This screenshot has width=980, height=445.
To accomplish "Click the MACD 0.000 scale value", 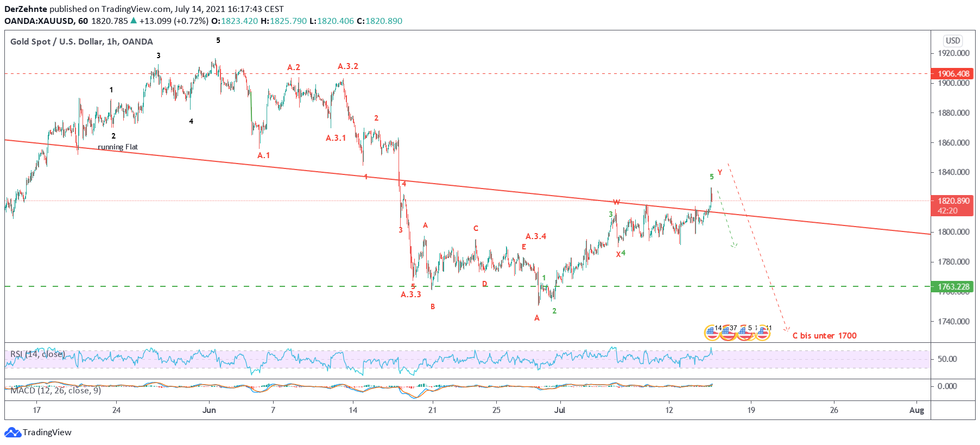I will coord(947,386).
